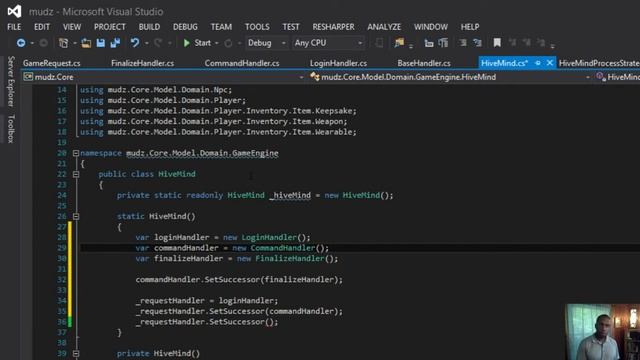Save the current file with floppy icon

(100, 43)
